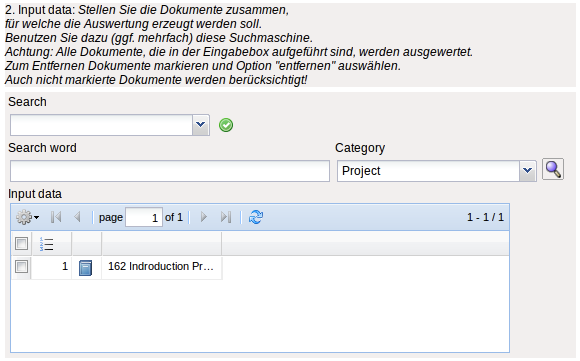
Task: Click the numbered list column header icon
Action: point(46,244)
